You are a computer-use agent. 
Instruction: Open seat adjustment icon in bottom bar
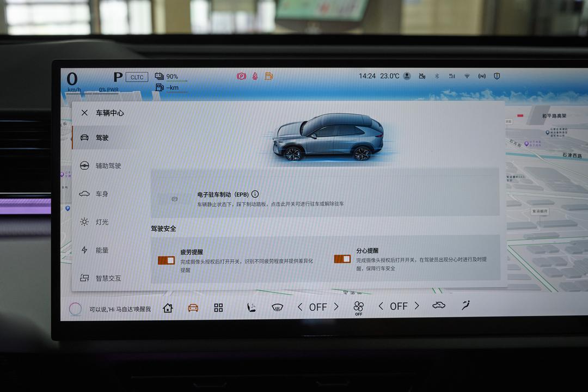pos(251,308)
